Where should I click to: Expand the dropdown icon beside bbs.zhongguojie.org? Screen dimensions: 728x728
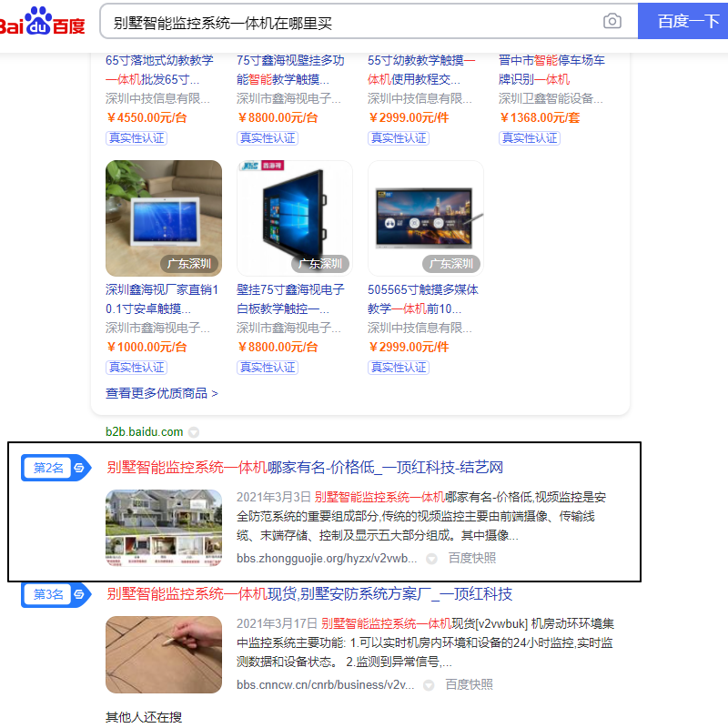[x=431, y=559]
